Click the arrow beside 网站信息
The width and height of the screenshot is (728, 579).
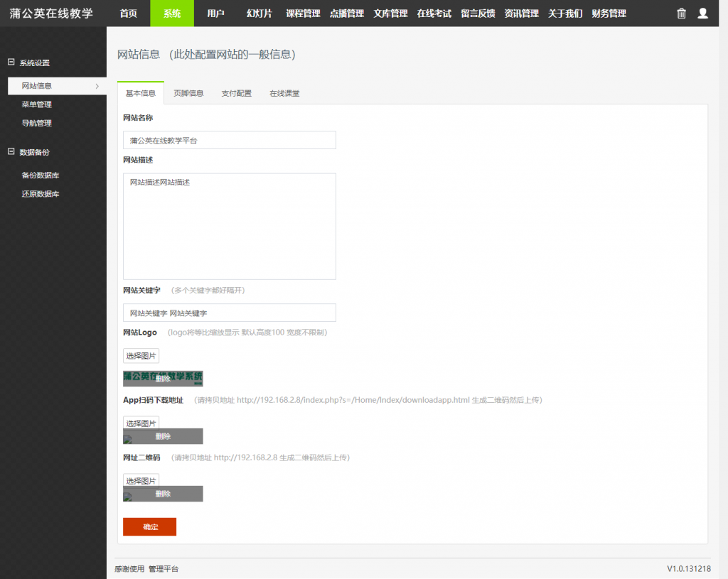pyautogui.click(x=97, y=86)
